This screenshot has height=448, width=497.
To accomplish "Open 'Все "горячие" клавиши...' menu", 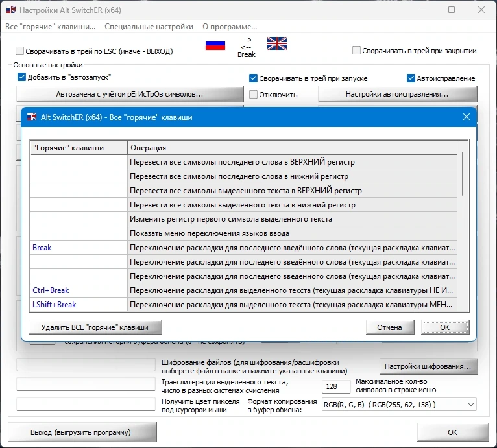I will coord(50,27).
